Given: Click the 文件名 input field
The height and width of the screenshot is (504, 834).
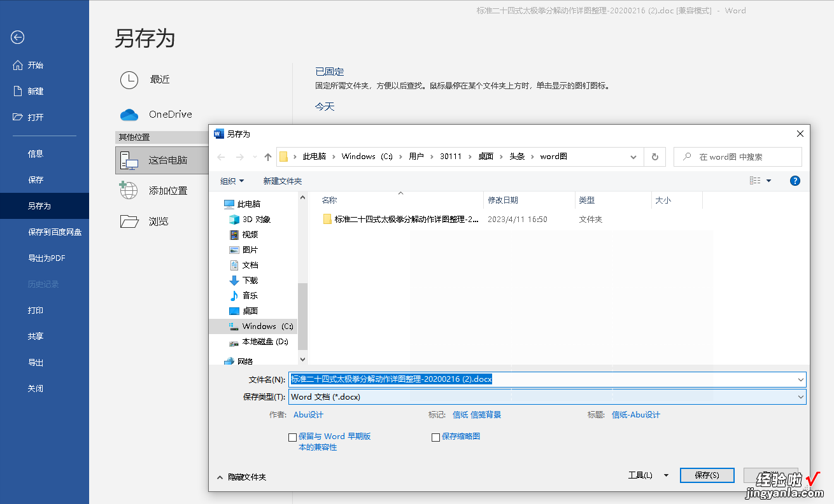Looking at the screenshot, I should point(547,379).
